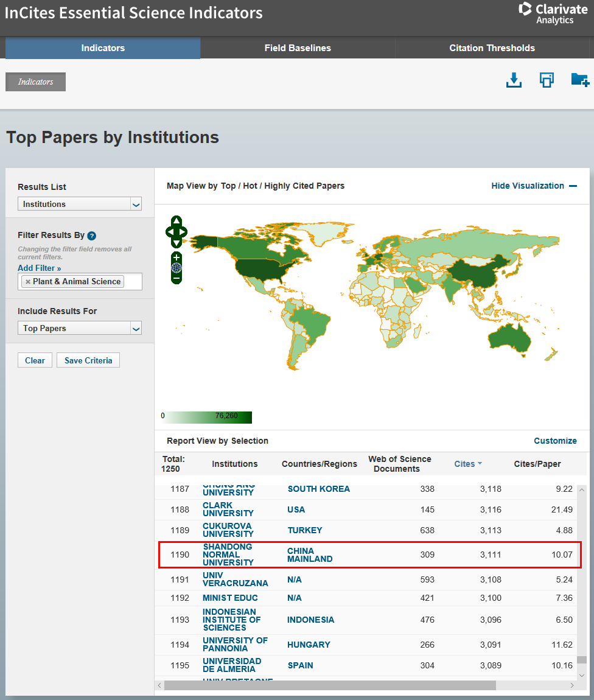The width and height of the screenshot is (594, 700).
Task: Click the filter input field box
Action: click(x=80, y=282)
